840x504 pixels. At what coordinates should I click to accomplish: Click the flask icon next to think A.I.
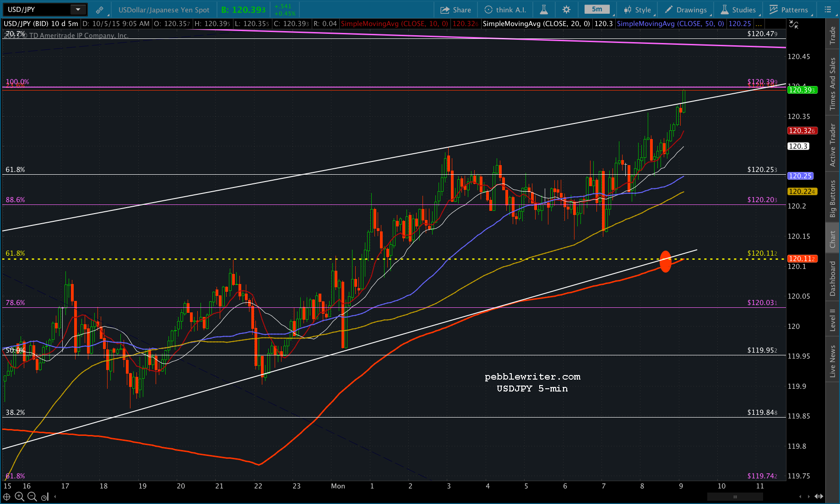click(544, 10)
